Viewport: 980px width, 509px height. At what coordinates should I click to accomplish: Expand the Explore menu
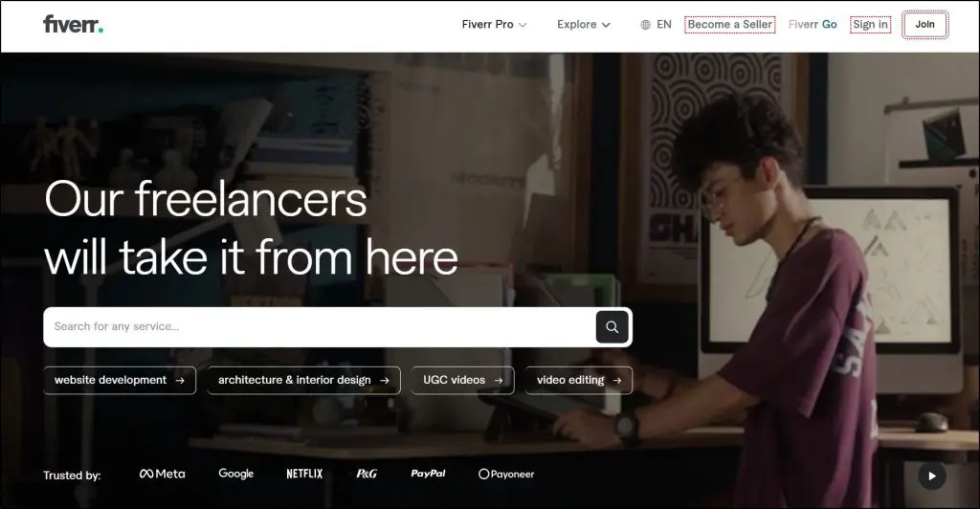point(583,24)
